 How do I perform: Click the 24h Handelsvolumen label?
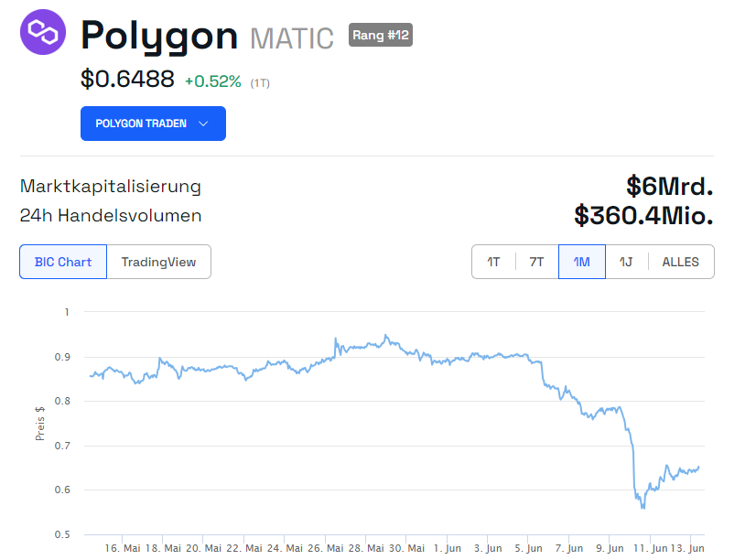pyautogui.click(x=111, y=216)
